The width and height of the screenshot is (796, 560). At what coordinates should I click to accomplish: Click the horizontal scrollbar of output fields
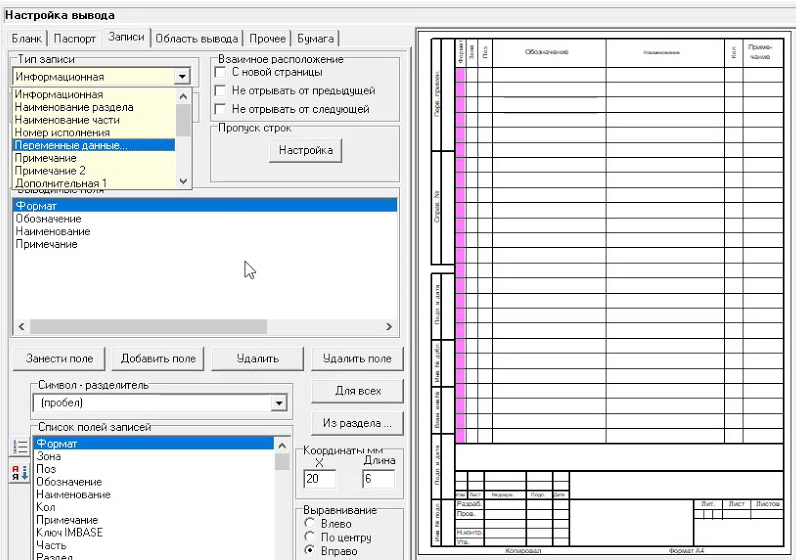148,326
